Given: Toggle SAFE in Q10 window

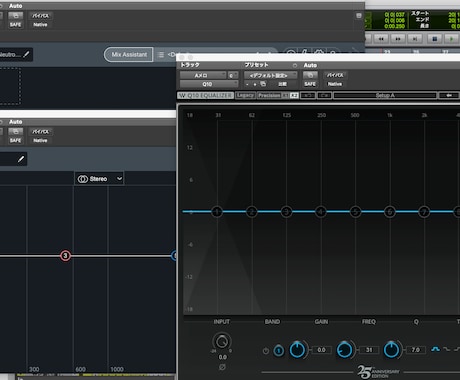Looking at the screenshot, I should click(x=310, y=84).
